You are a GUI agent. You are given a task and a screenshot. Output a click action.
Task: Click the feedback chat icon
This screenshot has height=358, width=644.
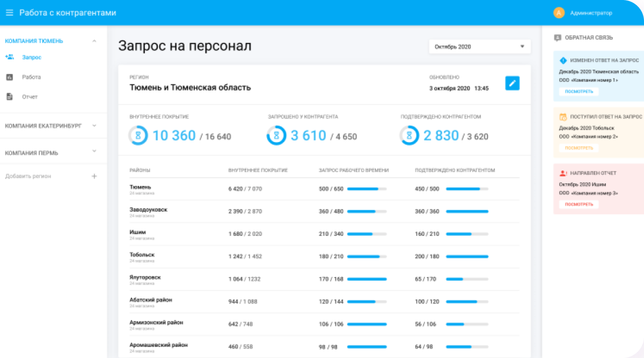tap(558, 38)
